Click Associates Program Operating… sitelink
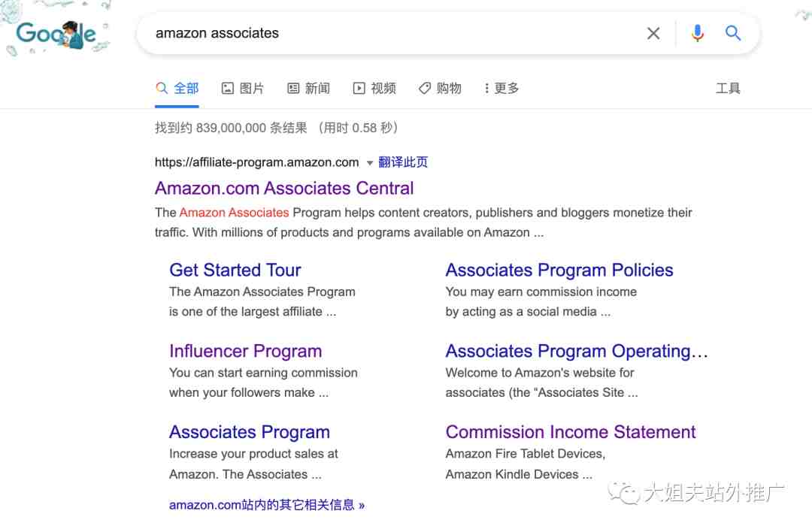The height and width of the screenshot is (529, 812). (577, 351)
